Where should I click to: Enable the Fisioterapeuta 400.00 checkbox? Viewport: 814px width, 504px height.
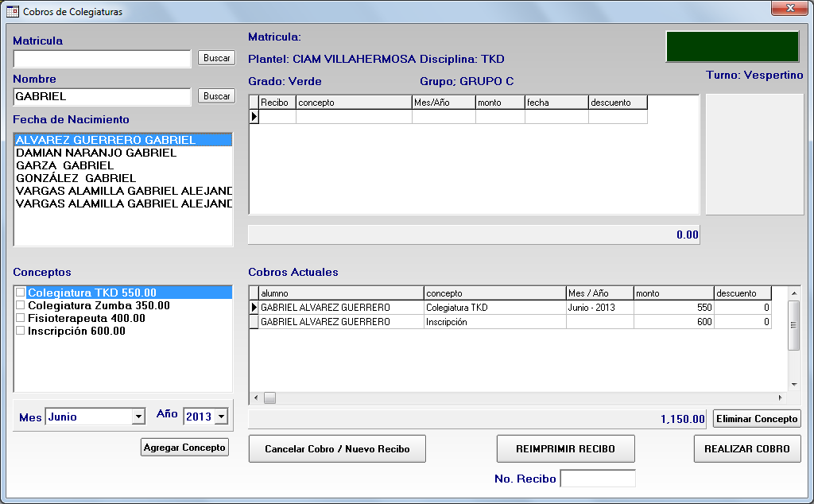20,318
